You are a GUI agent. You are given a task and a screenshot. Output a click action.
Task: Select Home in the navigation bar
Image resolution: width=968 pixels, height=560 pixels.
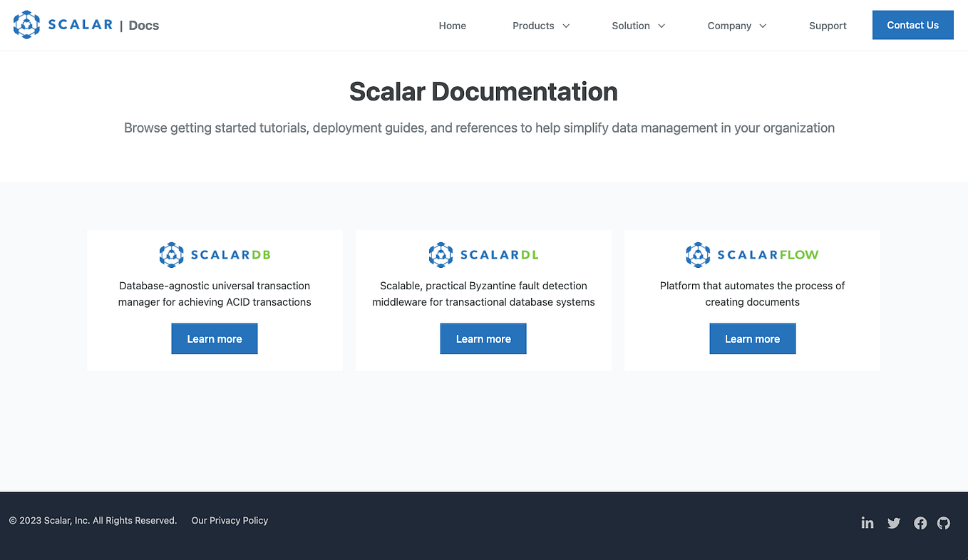pyautogui.click(x=452, y=25)
